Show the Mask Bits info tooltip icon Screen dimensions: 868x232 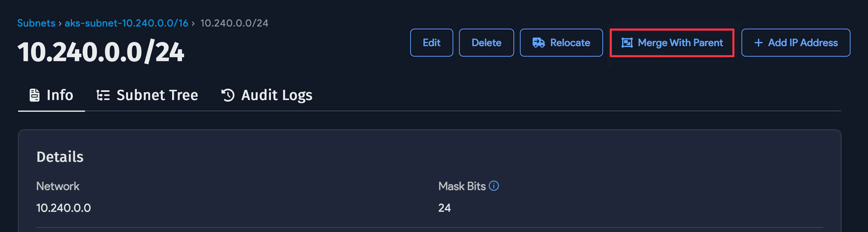494,186
